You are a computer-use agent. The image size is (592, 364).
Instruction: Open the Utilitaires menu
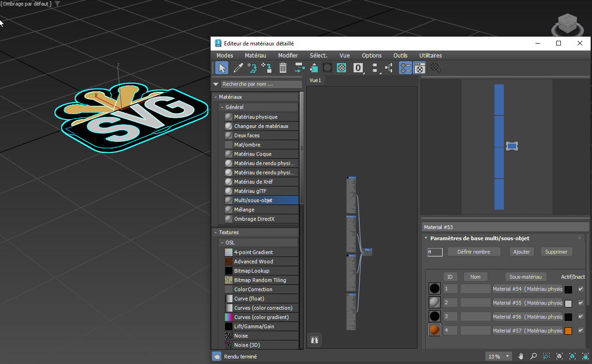[431, 55]
